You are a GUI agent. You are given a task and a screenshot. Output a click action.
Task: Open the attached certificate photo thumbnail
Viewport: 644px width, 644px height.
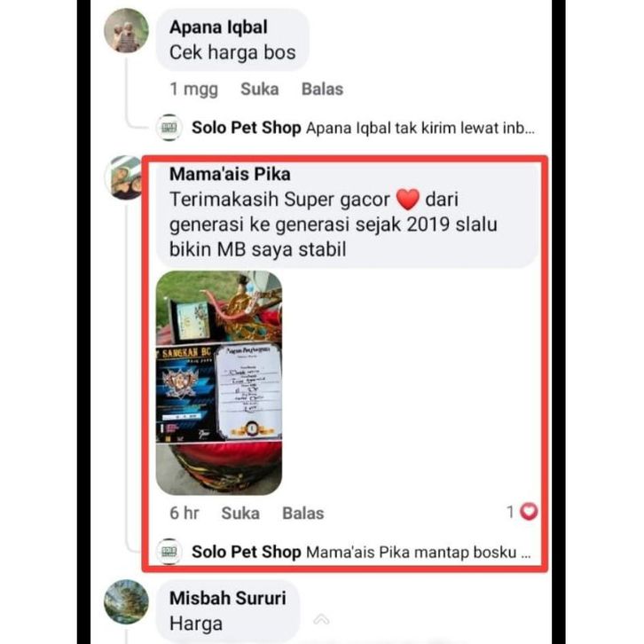[x=219, y=383]
